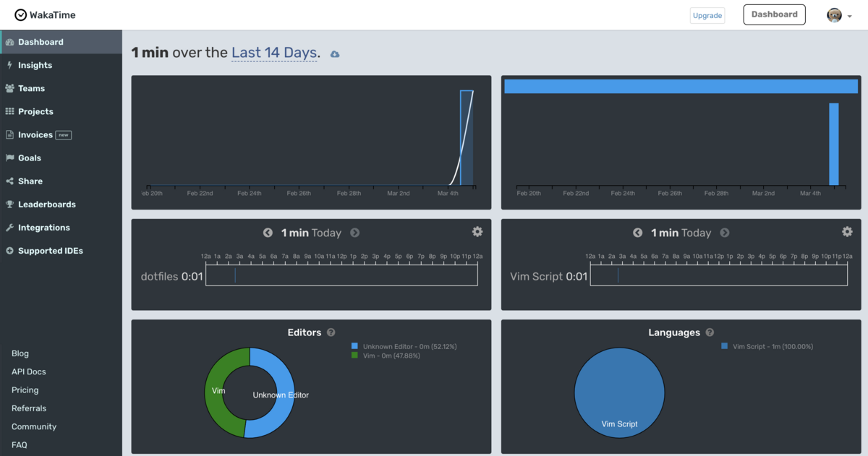Click the Goals flag icon
Image resolution: width=868 pixels, height=456 pixels.
tap(9, 158)
